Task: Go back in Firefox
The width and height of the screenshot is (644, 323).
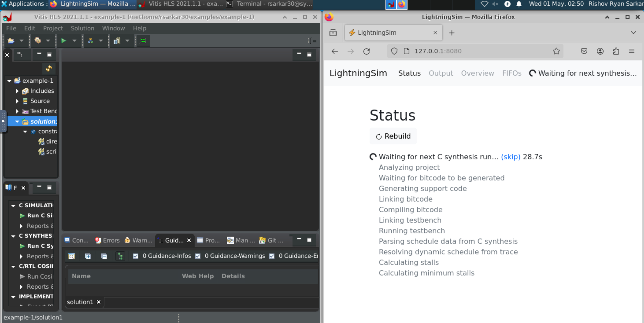Action: click(335, 51)
